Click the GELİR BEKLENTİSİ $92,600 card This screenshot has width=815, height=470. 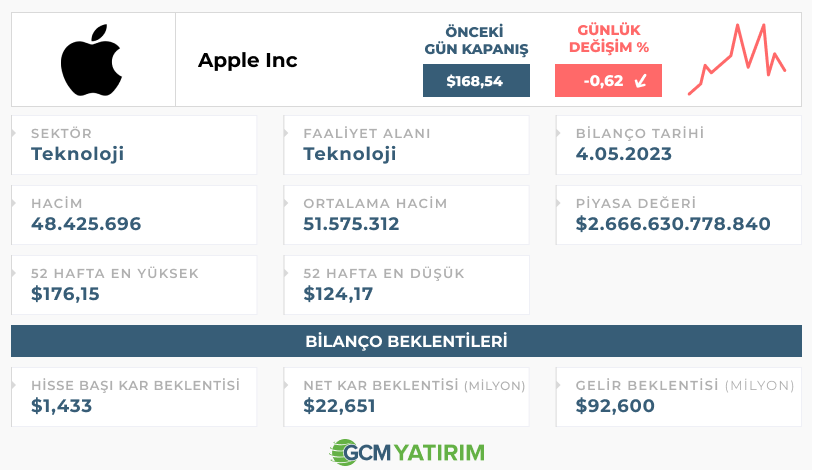[679, 397]
